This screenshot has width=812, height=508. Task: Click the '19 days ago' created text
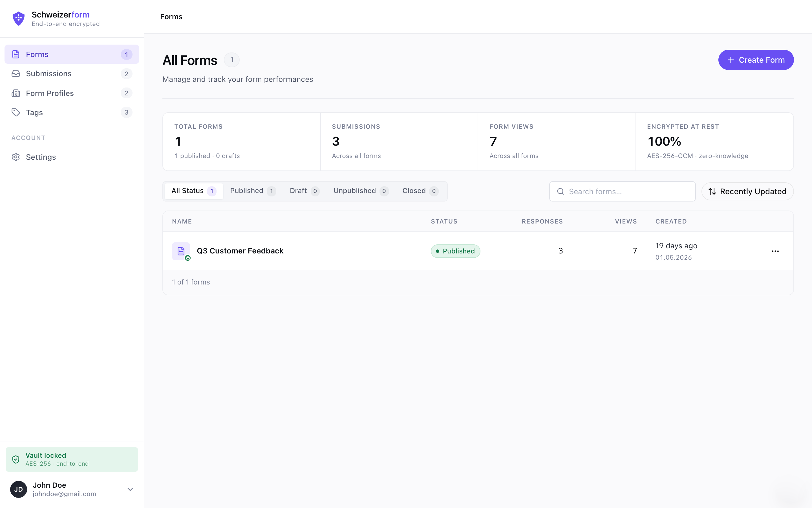tap(676, 246)
